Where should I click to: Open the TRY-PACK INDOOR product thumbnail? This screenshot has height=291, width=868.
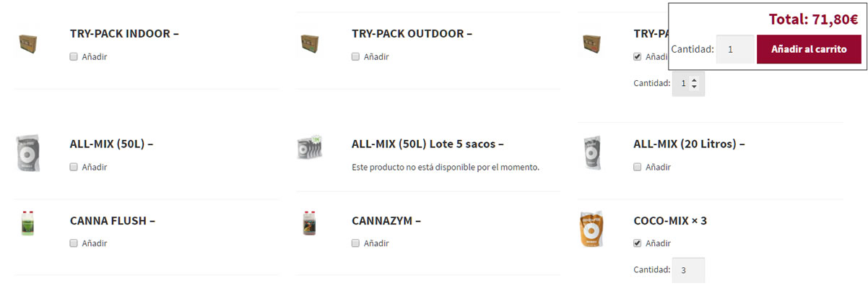(x=27, y=44)
